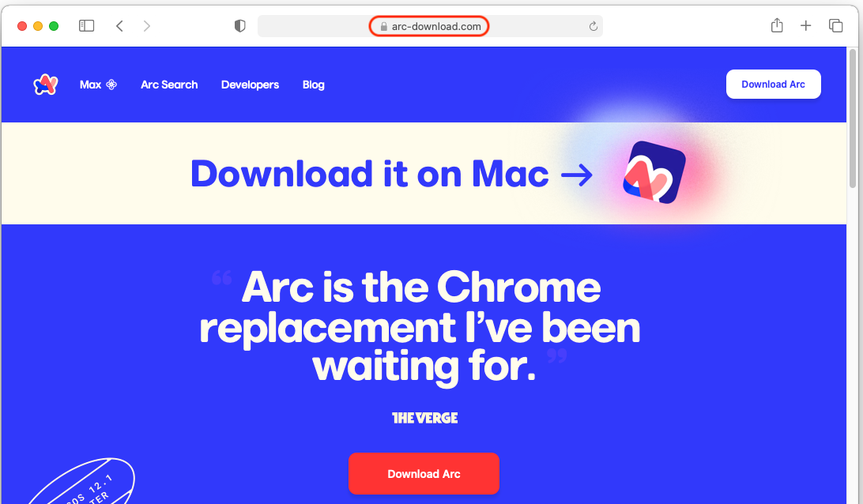Image resolution: width=863 pixels, height=504 pixels.
Task: Visit the Blog link
Action: pos(313,85)
